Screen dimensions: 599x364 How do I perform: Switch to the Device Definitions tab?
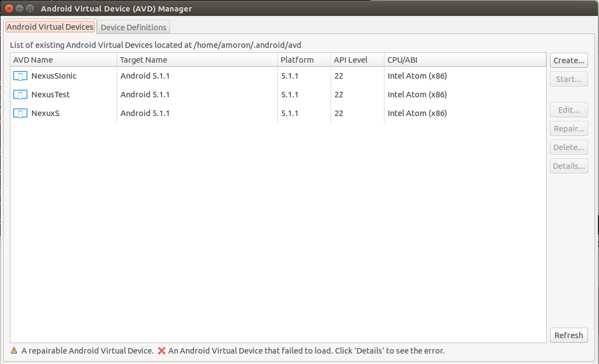[133, 27]
